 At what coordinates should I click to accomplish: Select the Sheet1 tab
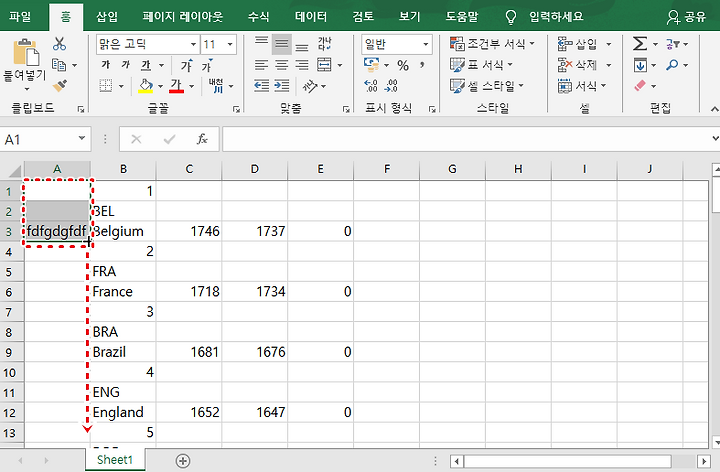(x=115, y=460)
